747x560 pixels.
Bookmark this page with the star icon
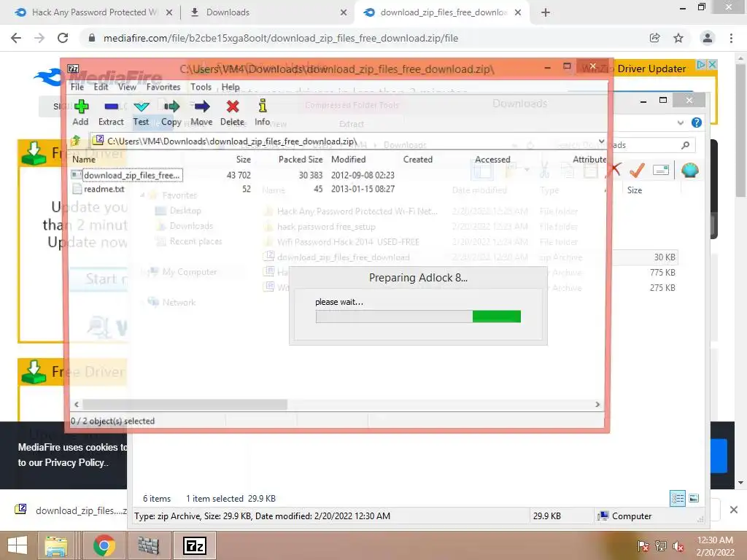[678, 38]
